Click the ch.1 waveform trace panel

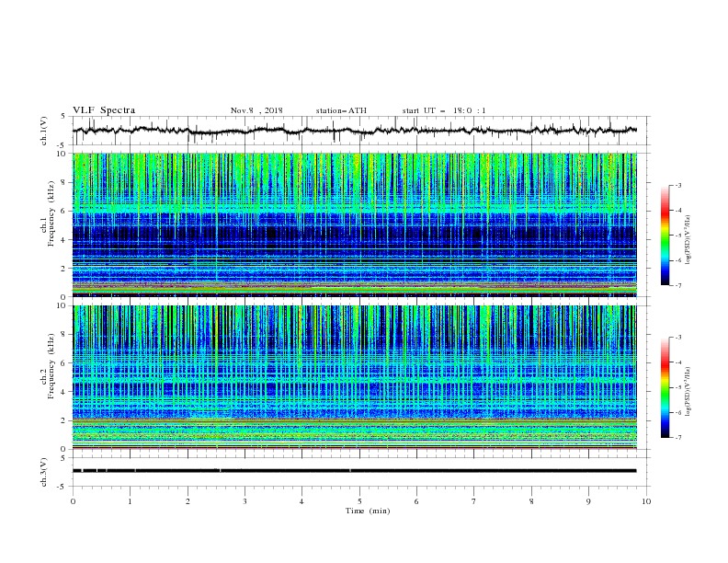tap(361, 131)
